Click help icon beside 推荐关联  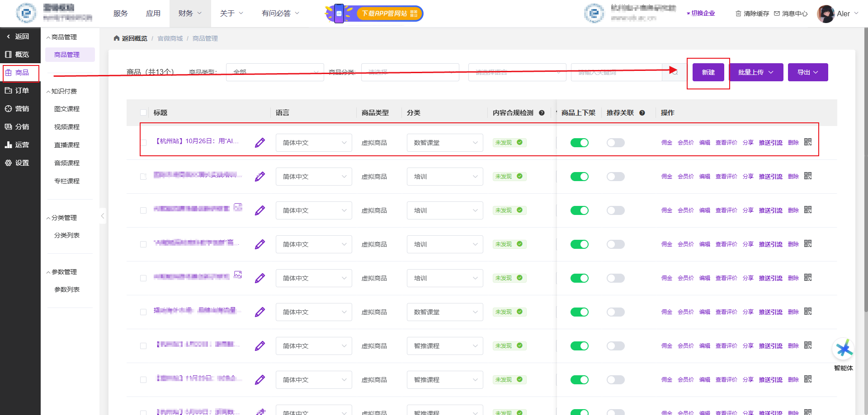[x=642, y=113]
